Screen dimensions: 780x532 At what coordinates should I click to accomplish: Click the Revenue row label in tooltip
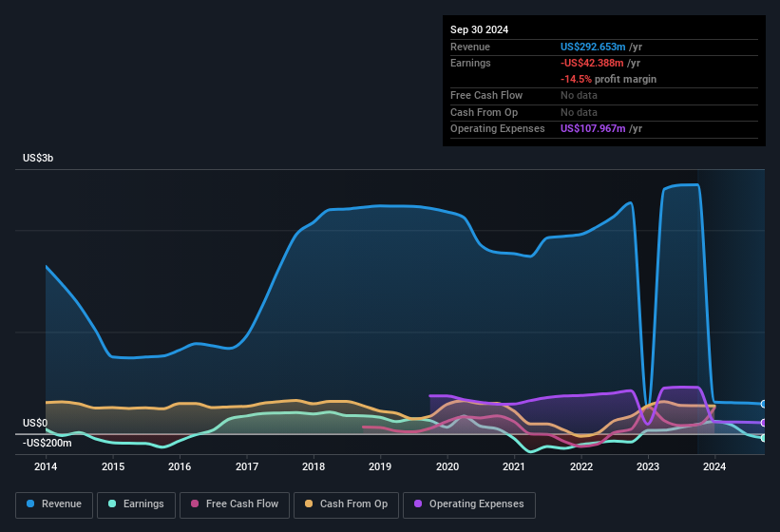[470, 47]
